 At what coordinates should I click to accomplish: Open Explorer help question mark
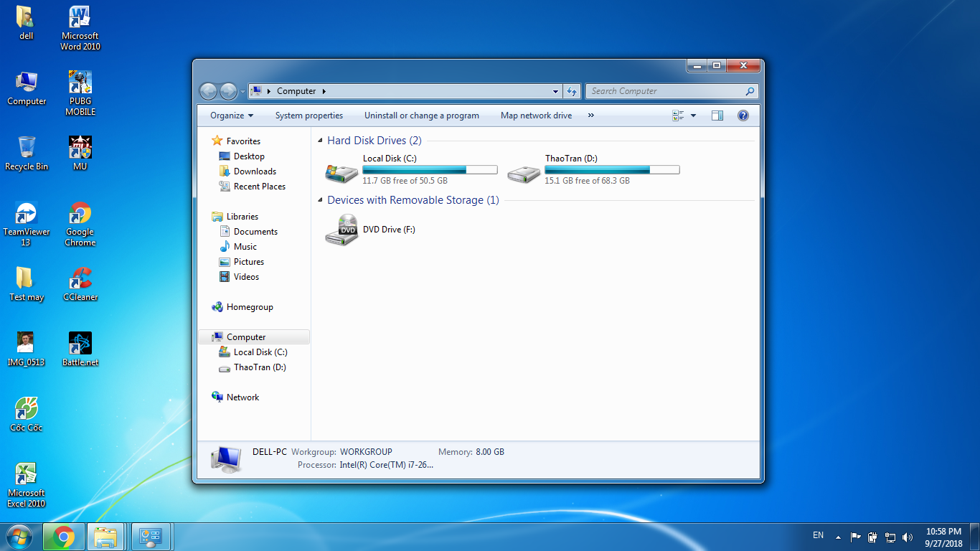click(x=743, y=116)
